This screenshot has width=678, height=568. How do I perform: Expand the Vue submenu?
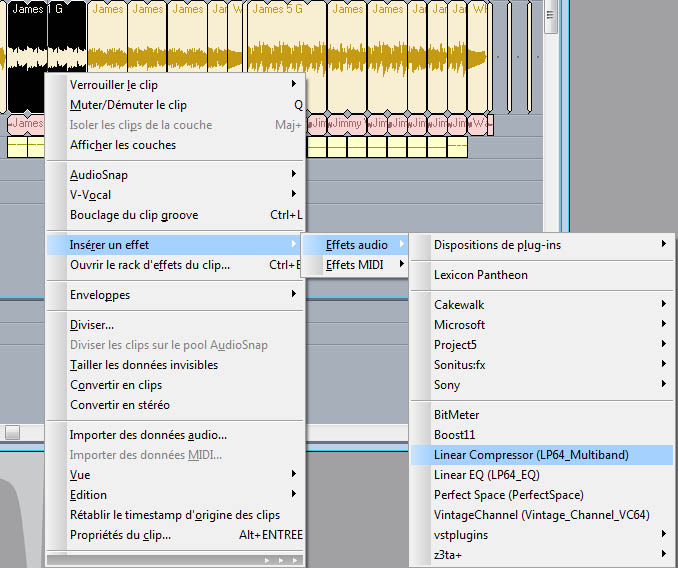175,475
